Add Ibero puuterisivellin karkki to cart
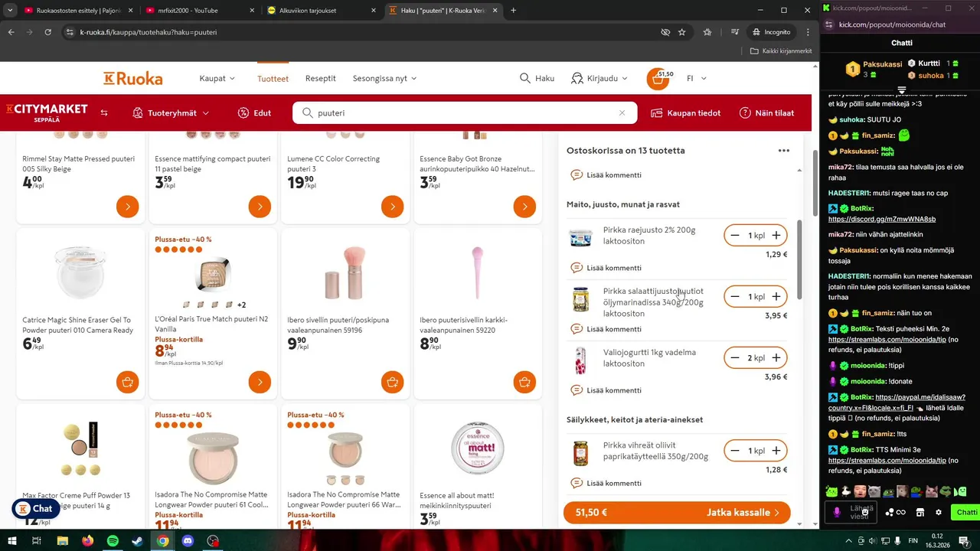Image resolution: width=980 pixels, height=551 pixels. coord(524,382)
